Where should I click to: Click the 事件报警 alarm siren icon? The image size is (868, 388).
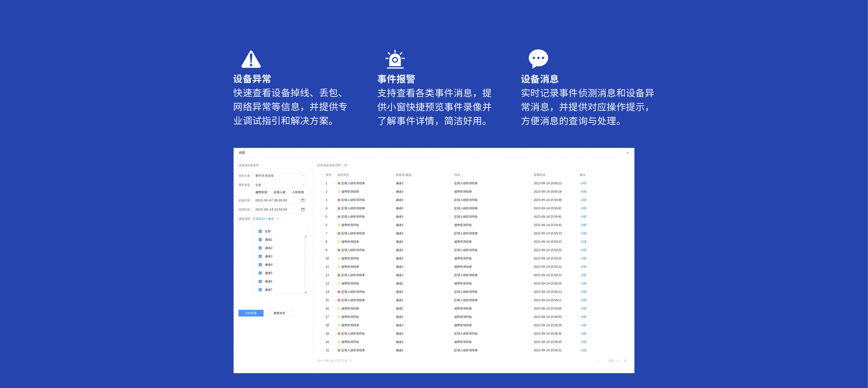[395, 59]
